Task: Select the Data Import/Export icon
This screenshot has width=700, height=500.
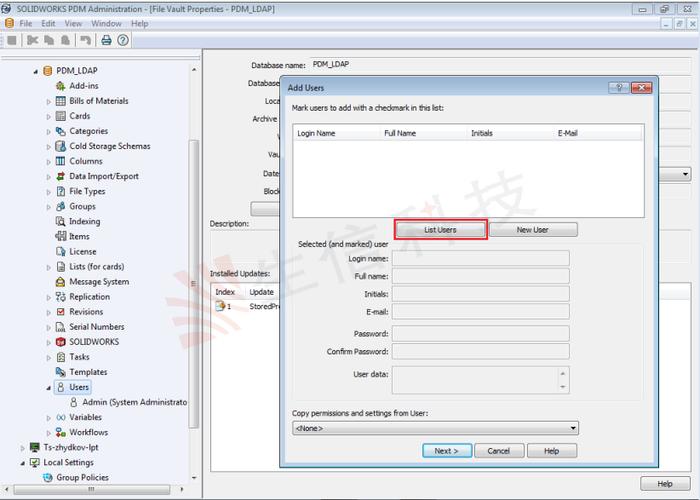Action: click(x=61, y=176)
